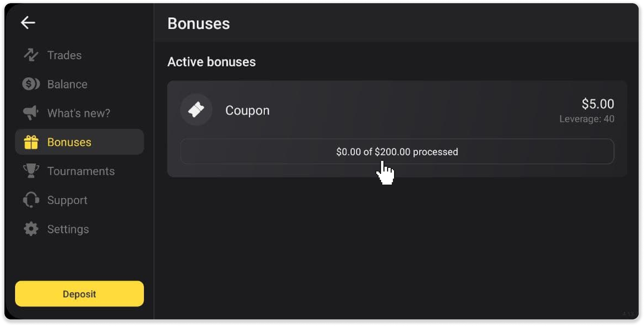Select the Trades menu entry
644x326 pixels.
click(64, 55)
